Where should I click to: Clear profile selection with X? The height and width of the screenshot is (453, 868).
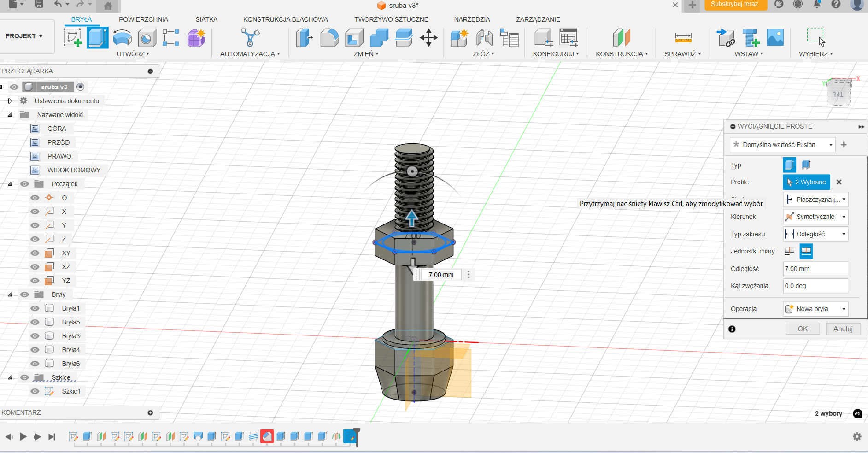pos(839,182)
